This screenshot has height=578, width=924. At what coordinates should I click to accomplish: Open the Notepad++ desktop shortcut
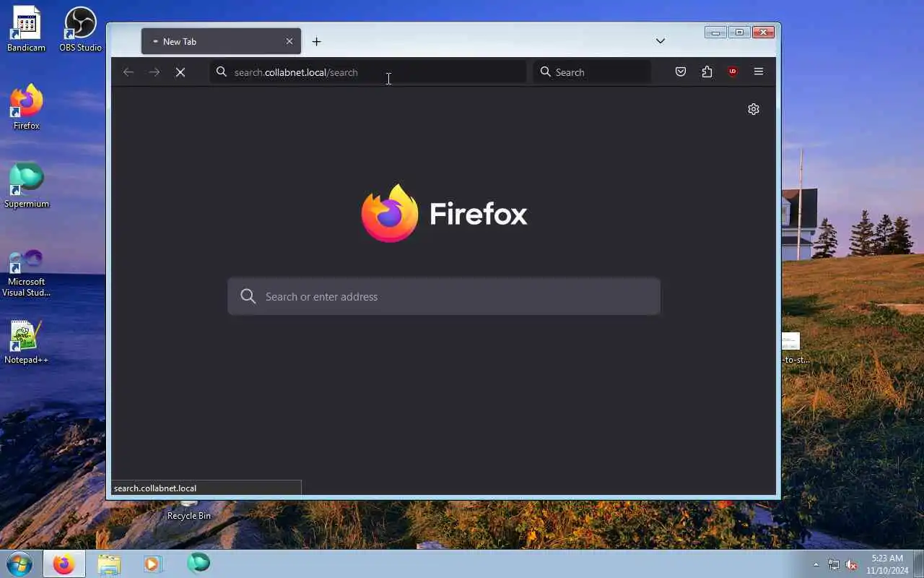(26, 342)
